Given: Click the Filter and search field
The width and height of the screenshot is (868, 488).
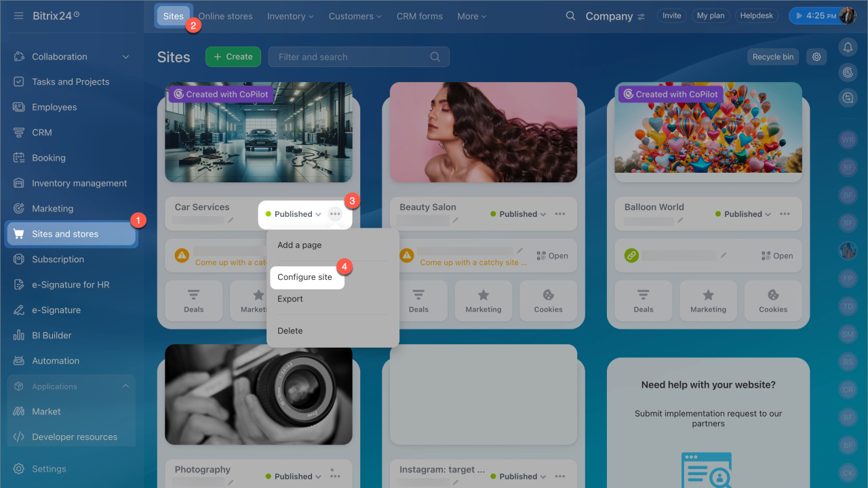Looking at the screenshot, I should coord(353,57).
